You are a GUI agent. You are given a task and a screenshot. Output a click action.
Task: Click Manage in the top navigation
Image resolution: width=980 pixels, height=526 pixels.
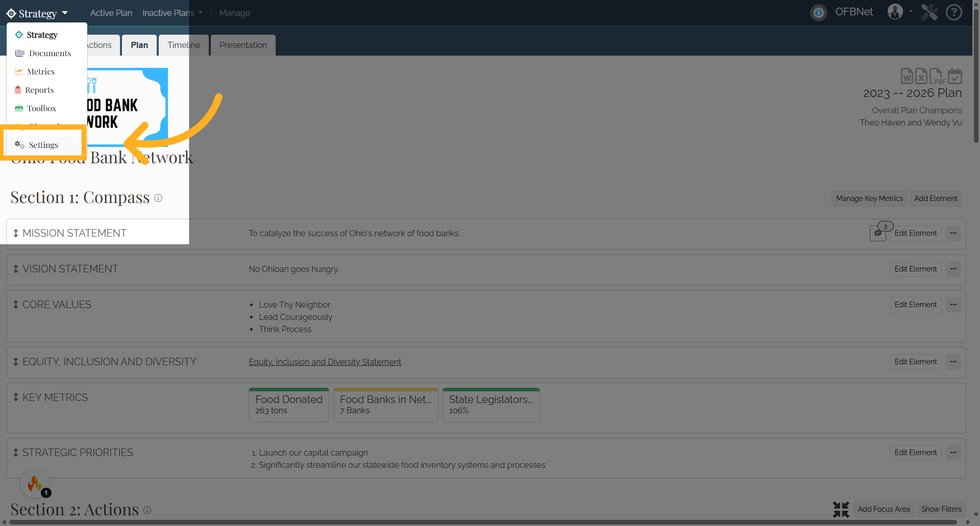pyautogui.click(x=235, y=13)
